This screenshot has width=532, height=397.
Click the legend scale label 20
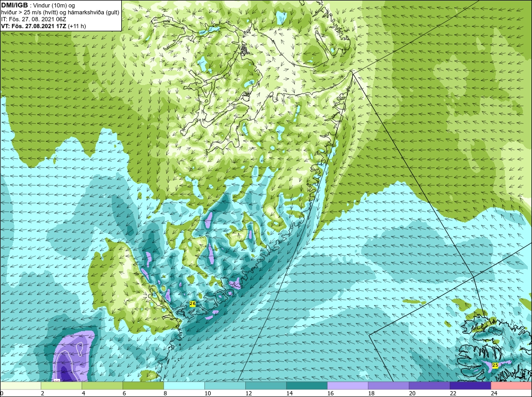412,393
